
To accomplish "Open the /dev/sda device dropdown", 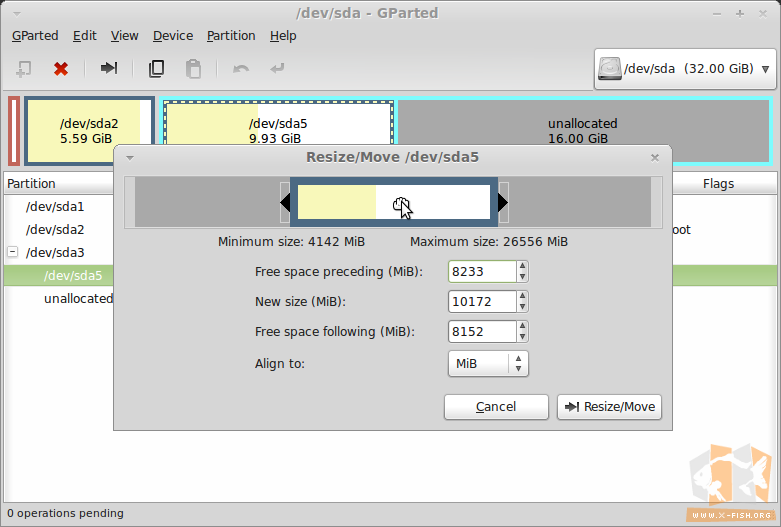I will (x=685, y=69).
